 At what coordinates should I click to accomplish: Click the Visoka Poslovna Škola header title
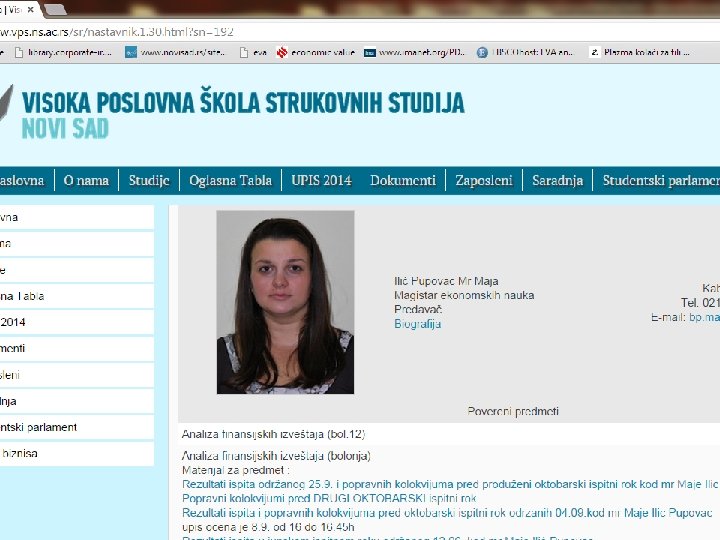(x=243, y=102)
